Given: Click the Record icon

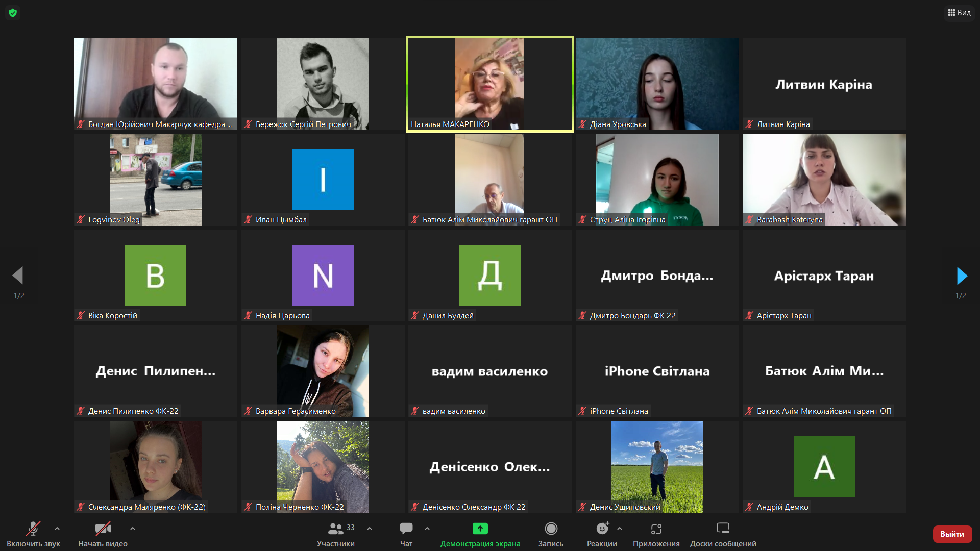Looking at the screenshot, I should tap(551, 529).
